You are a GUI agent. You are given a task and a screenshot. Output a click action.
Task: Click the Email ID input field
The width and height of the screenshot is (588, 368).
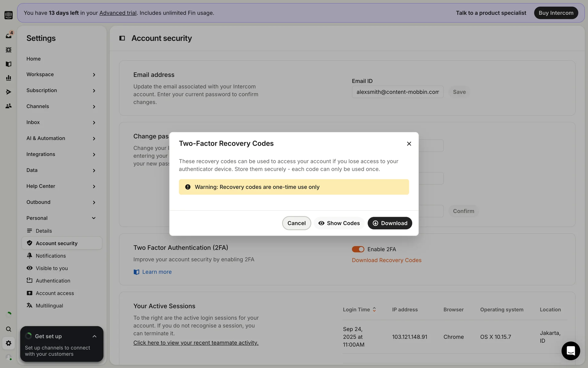tap(397, 92)
